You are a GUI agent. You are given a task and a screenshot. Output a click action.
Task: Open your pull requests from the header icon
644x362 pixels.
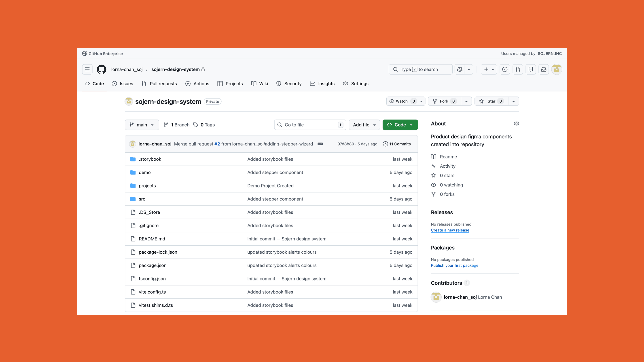pos(518,69)
